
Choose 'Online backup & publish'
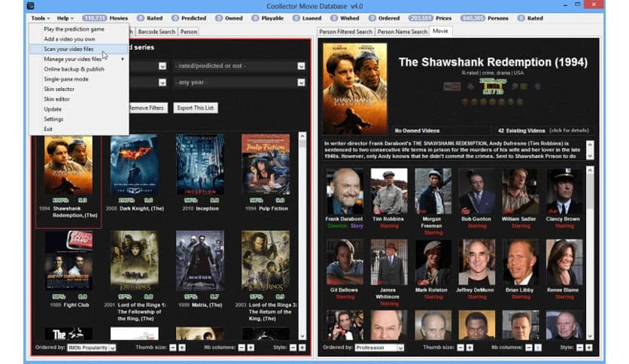79,69
